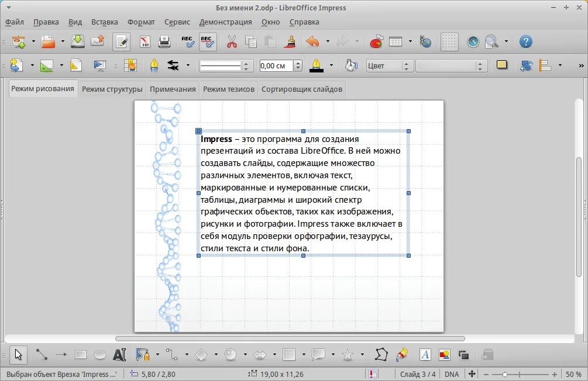This screenshot has width=588, height=381.
Task: Toggle Edit Points mode
Action: point(381,354)
